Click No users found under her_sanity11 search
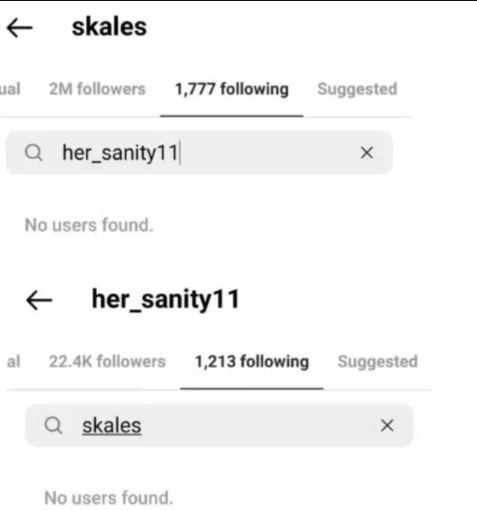The image size is (477, 510). 89,225
